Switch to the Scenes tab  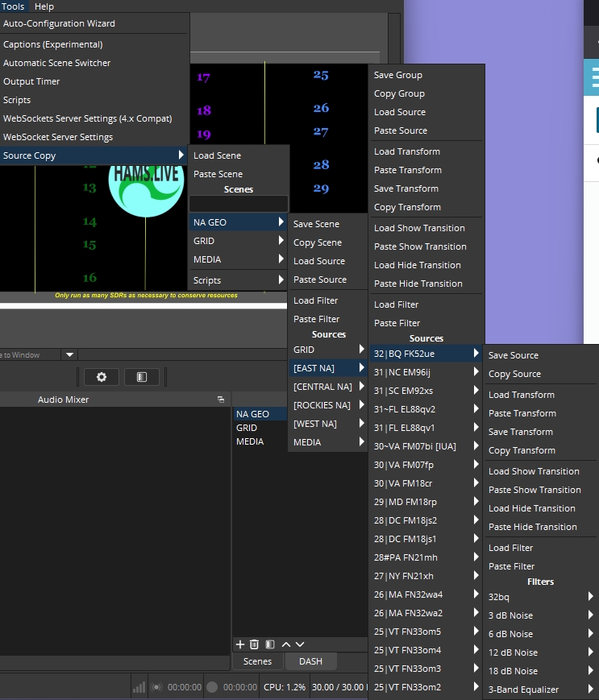click(257, 661)
